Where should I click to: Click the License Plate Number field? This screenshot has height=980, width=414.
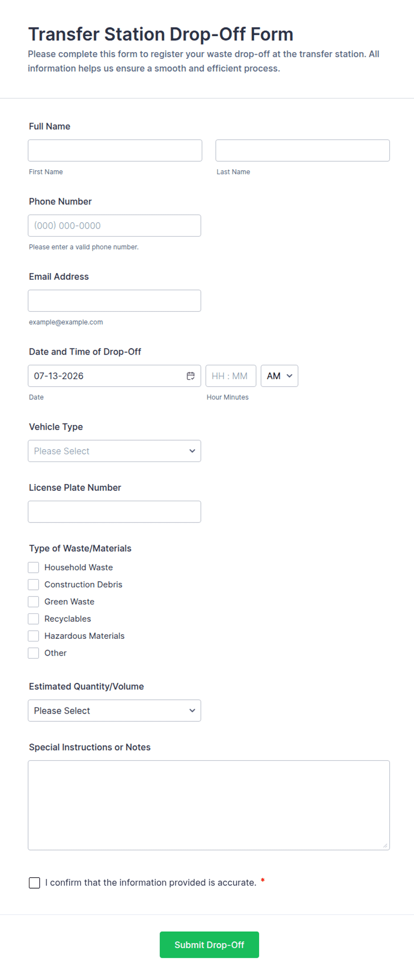(x=114, y=512)
